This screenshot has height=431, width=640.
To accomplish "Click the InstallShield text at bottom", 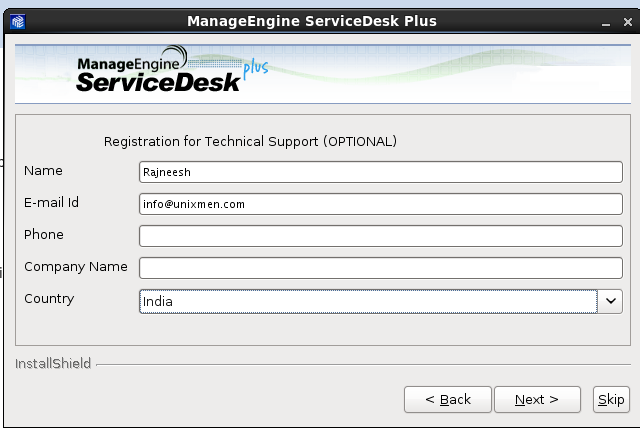I will (x=53, y=363).
